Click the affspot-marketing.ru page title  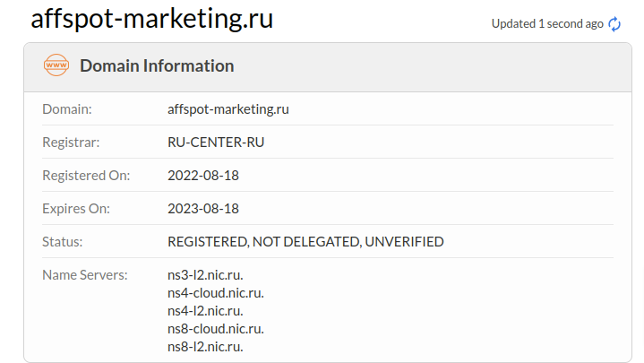pyautogui.click(x=152, y=20)
